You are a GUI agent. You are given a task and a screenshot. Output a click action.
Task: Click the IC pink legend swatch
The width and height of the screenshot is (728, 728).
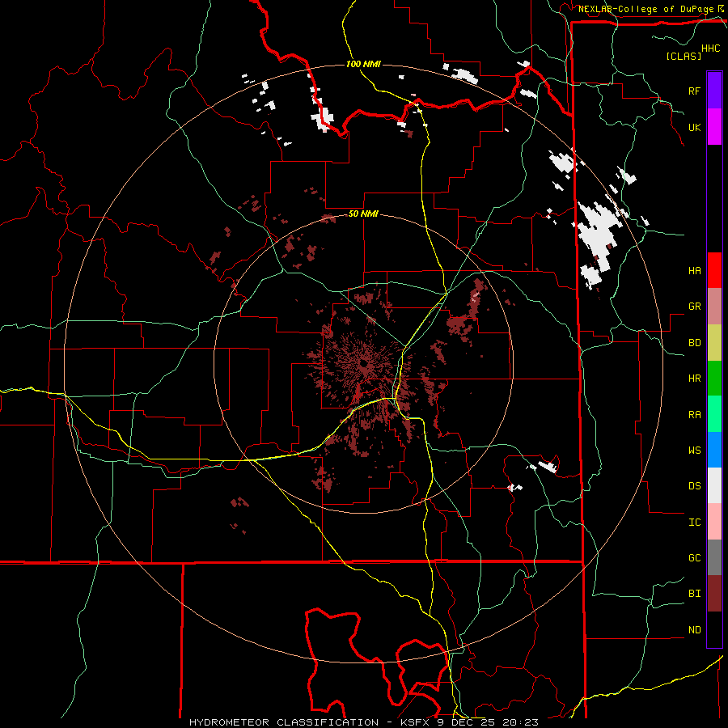point(714,522)
